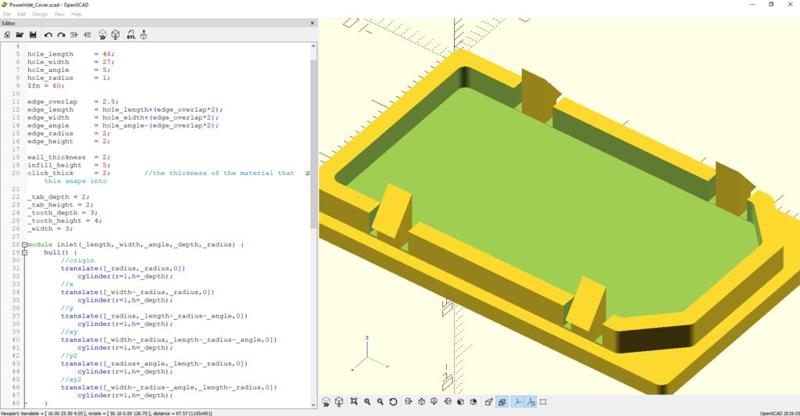This screenshot has height=416, width=800.
Task: Close the Editor panel
Action: (311, 25)
